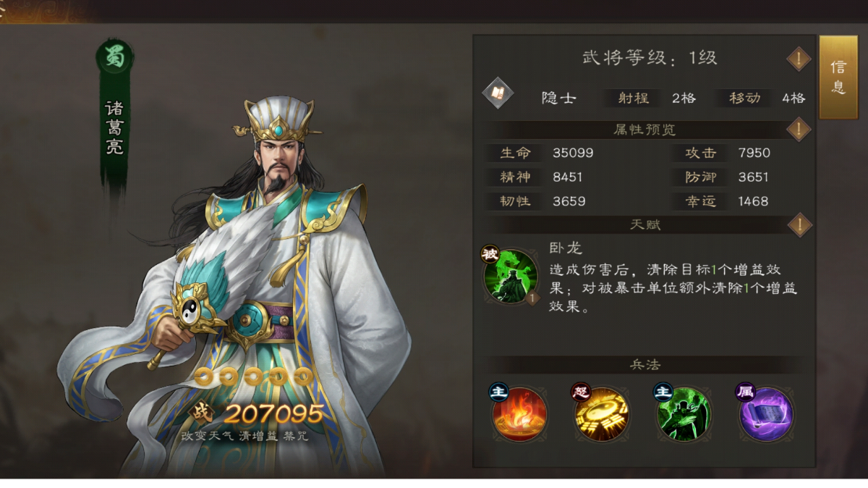Tap the purple scroll attribute skill icon
The image size is (868, 488).
point(766,413)
